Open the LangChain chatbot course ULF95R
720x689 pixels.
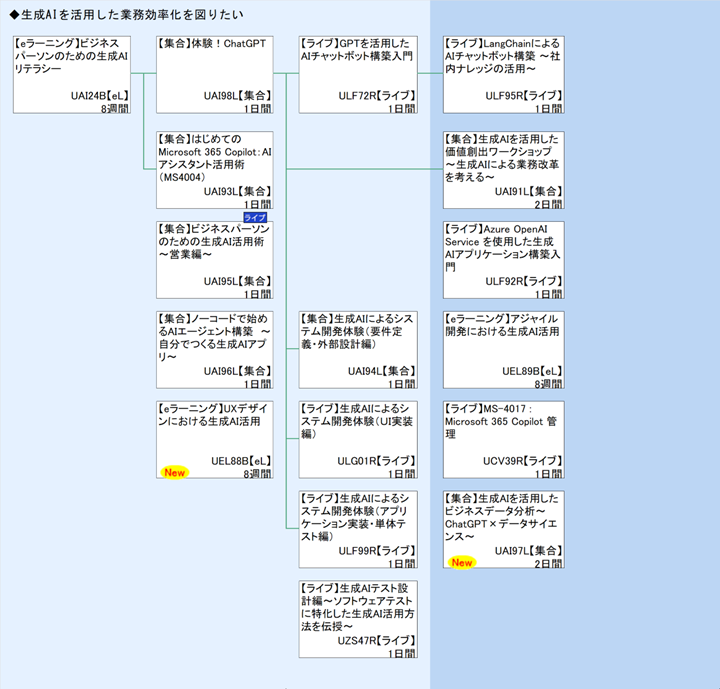point(504,75)
